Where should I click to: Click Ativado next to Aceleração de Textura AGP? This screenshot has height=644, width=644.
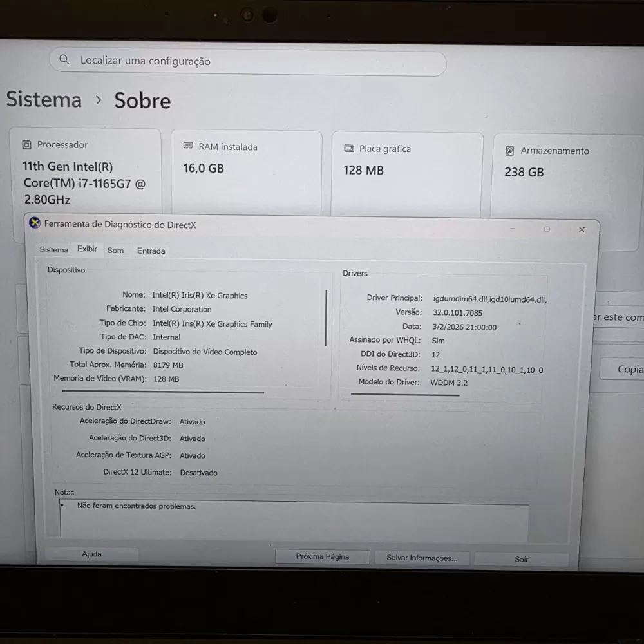pos(192,455)
